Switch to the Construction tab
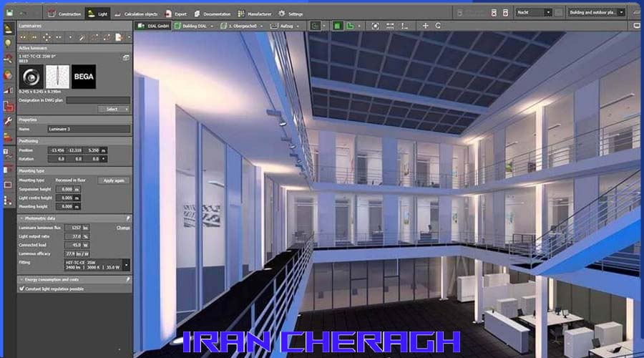Image resolution: width=644 pixels, height=358 pixels. (64, 13)
